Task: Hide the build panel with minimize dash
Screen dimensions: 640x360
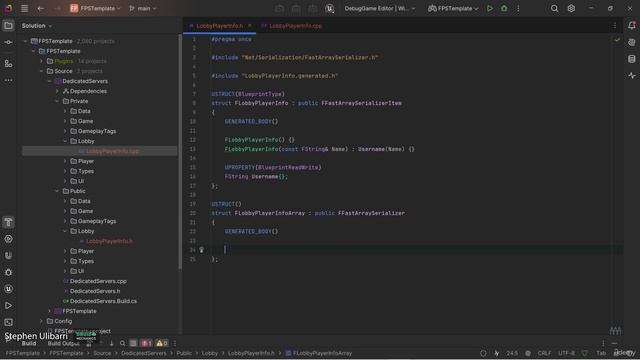Action: click(x=614, y=343)
